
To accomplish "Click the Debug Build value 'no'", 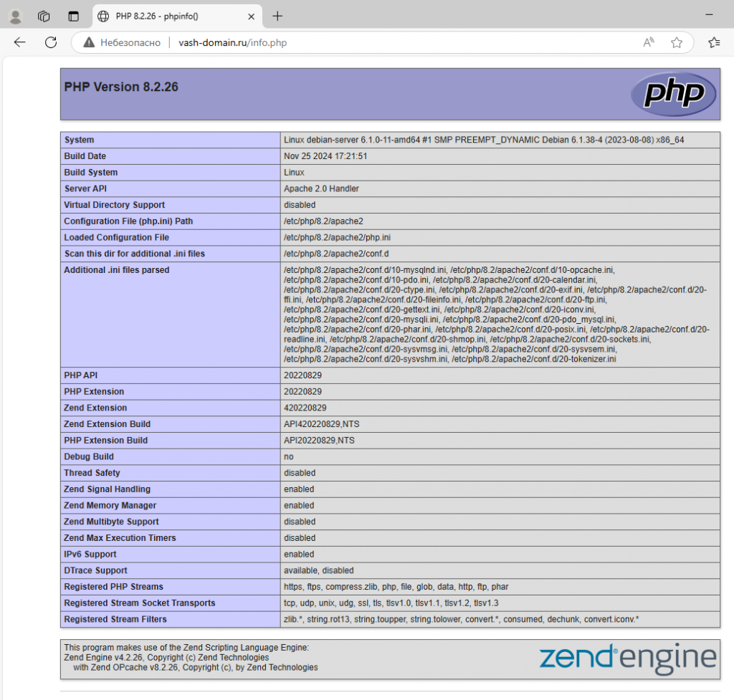I will [x=288, y=456].
